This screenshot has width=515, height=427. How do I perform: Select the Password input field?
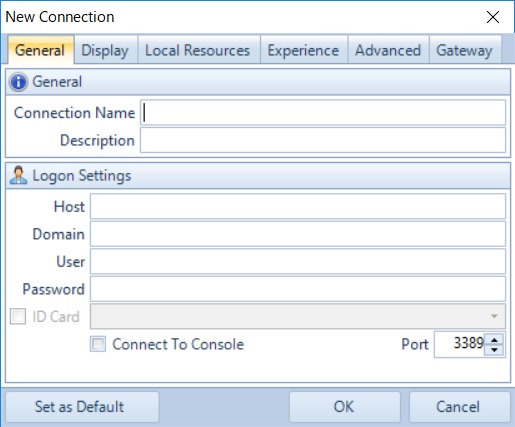click(x=298, y=289)
